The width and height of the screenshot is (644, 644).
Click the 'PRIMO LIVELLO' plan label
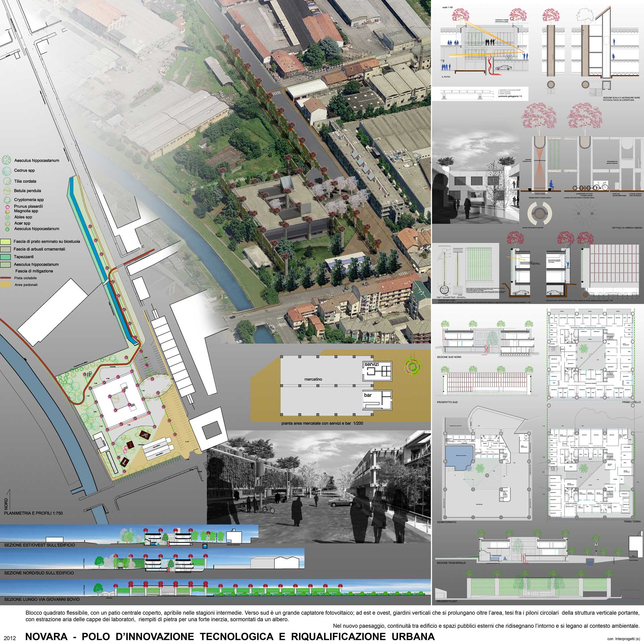tap(631, 402)
